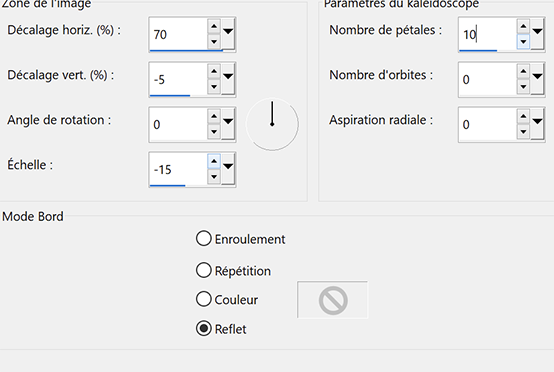Increase Échelle value with up arrow

point(214,162)
